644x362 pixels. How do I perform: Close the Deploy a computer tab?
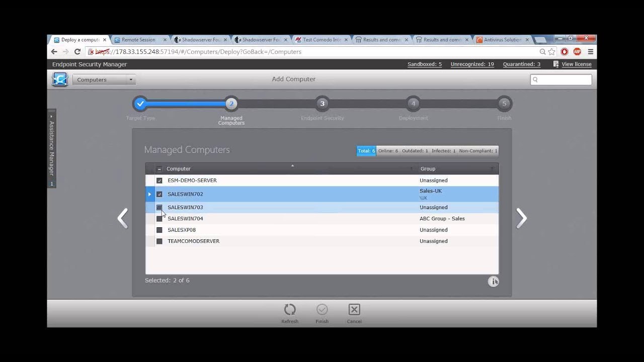click(x=104, y=40)
